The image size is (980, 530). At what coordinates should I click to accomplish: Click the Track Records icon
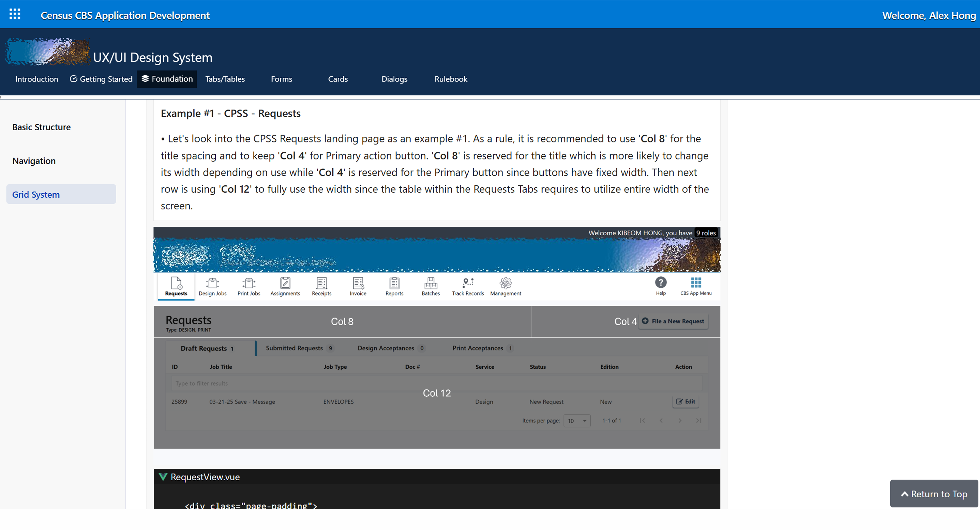[x=468, y=283]
